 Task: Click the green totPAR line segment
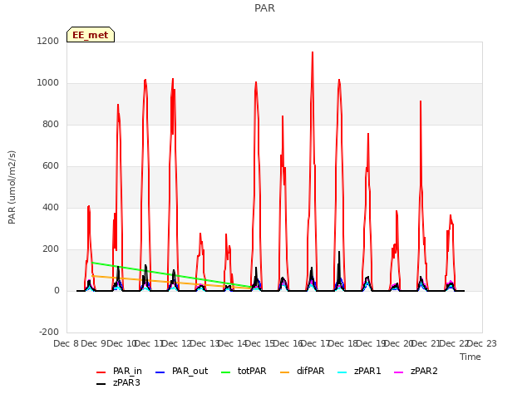[x=171, y=275]
